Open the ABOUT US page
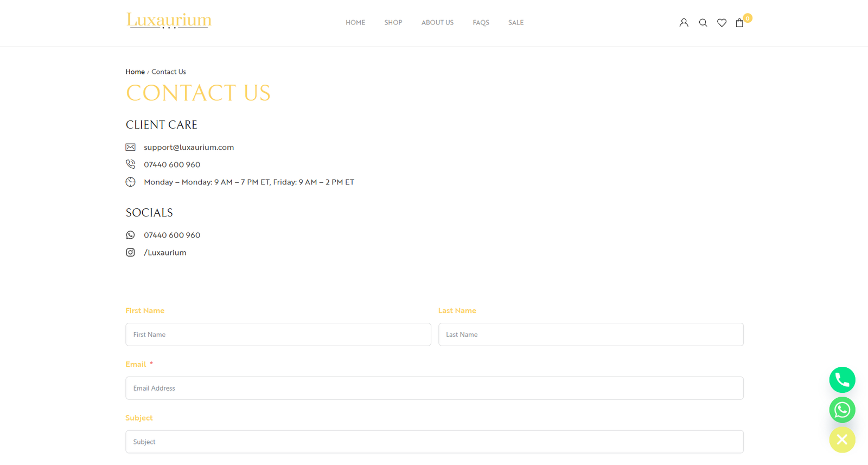Image resolution: width=868 pixels, height=465 pixels. coord(437,23)
